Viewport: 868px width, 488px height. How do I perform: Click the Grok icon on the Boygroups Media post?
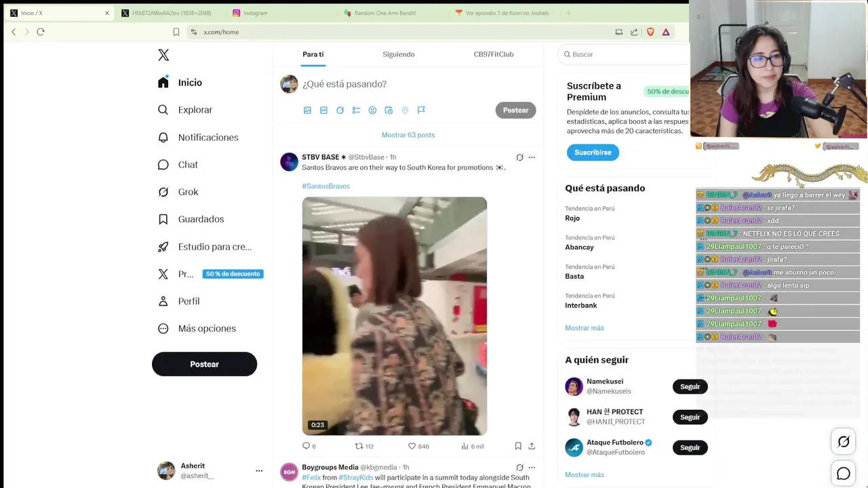519,468
